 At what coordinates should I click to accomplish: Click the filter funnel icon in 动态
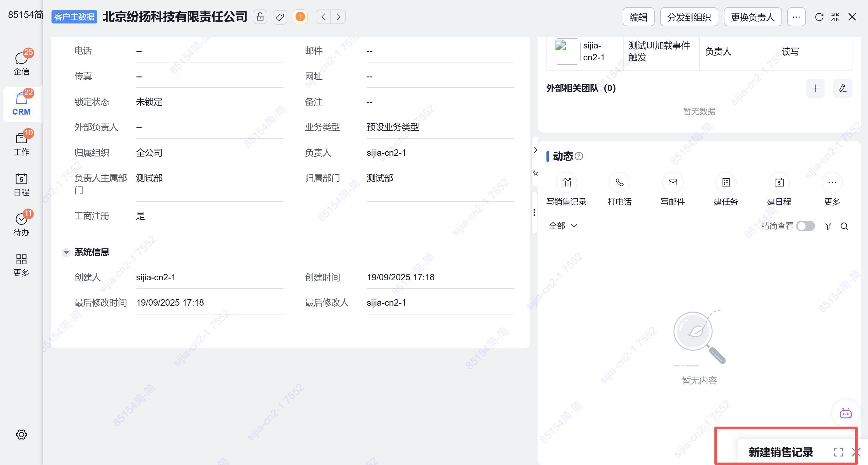tap(828, 226)
